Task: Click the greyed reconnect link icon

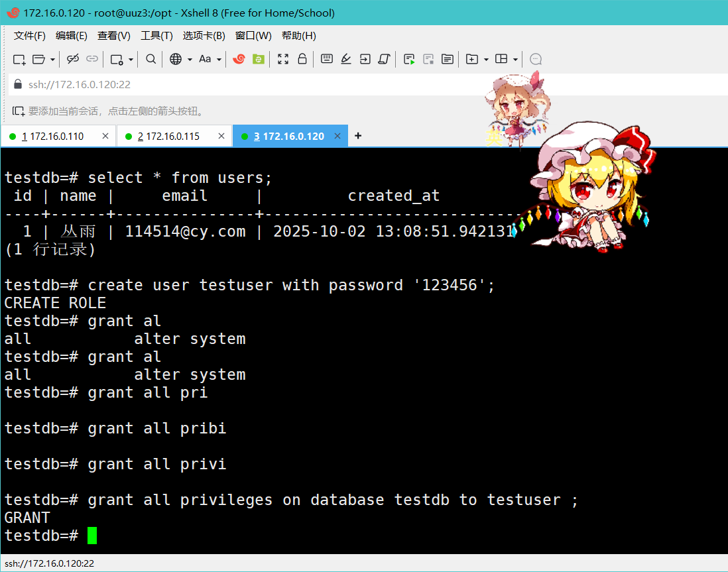Action: [x=92, y=59]
